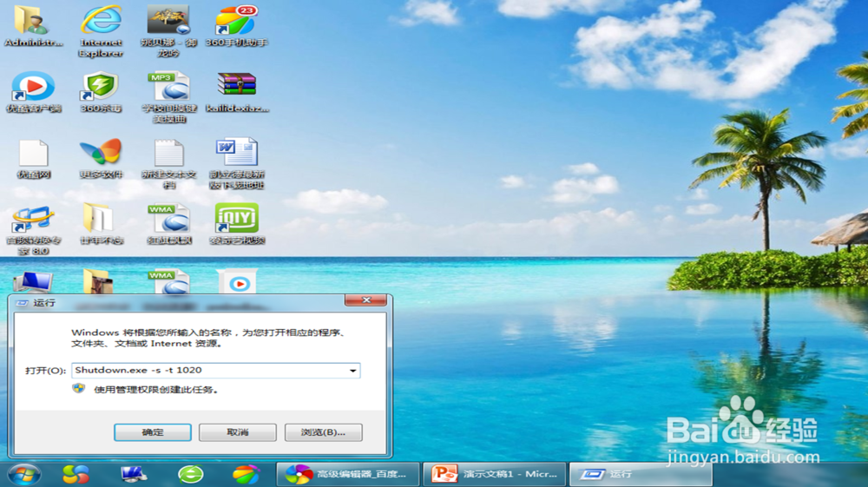Select the MP3 file 学校间操健美操曲
This screenshot has height=487, width=868.
pyautogui.click(x=169, y=97)
